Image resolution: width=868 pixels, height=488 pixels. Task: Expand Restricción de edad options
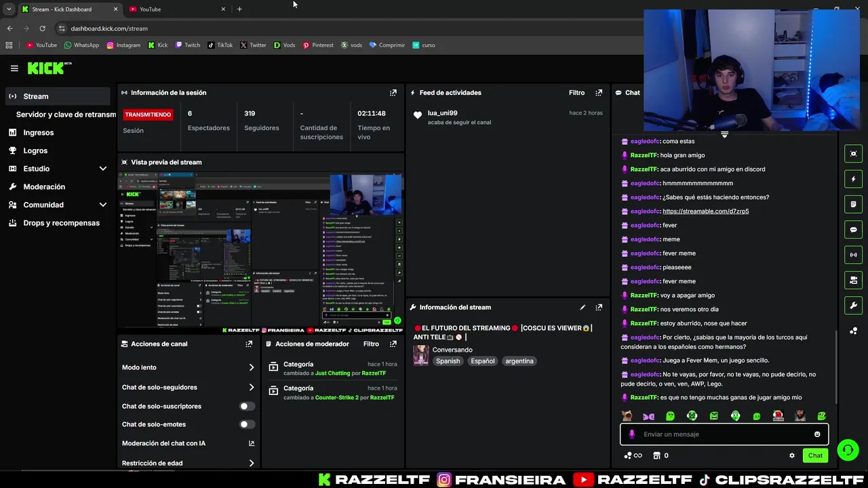tap(252, 464)
